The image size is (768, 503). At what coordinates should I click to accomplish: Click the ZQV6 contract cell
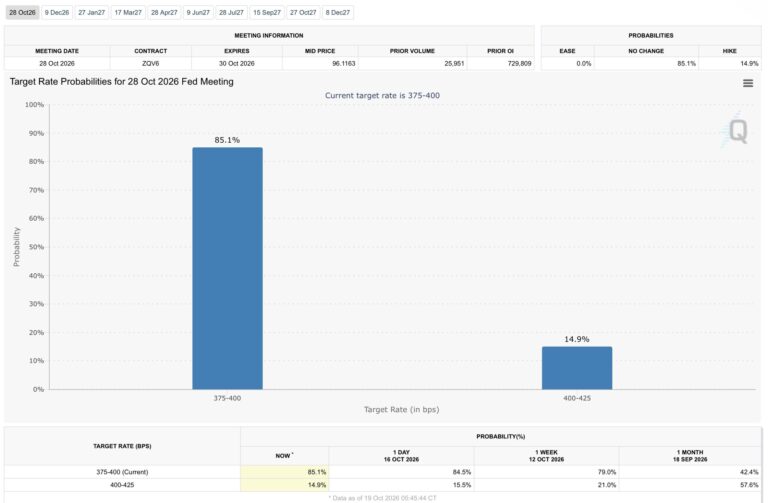(x=151, y=64)
